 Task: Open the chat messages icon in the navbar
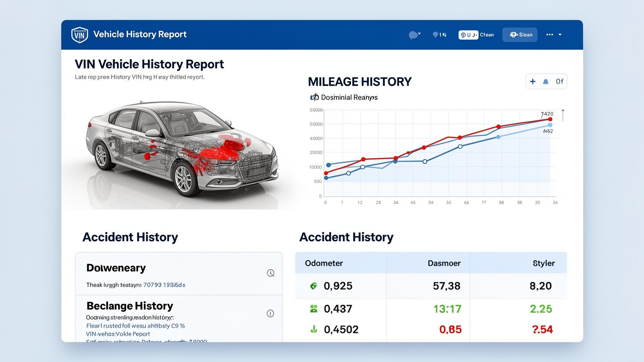[413, 35]
